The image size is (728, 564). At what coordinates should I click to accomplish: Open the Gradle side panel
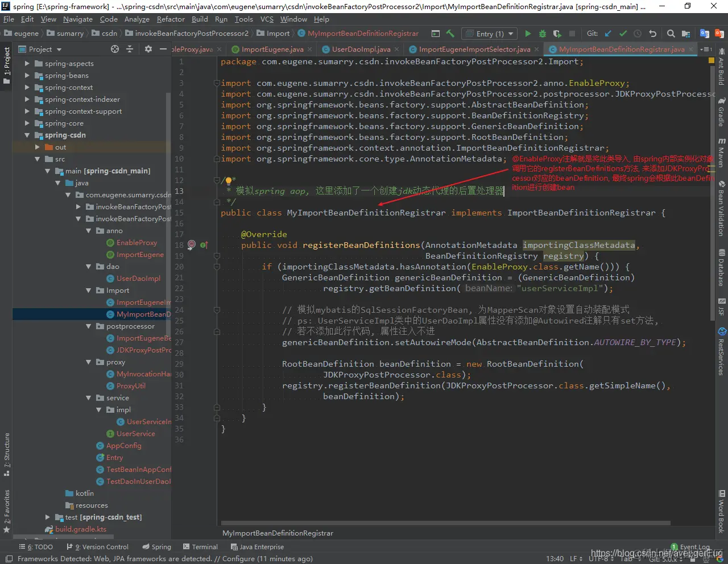[x=721, y=112]
